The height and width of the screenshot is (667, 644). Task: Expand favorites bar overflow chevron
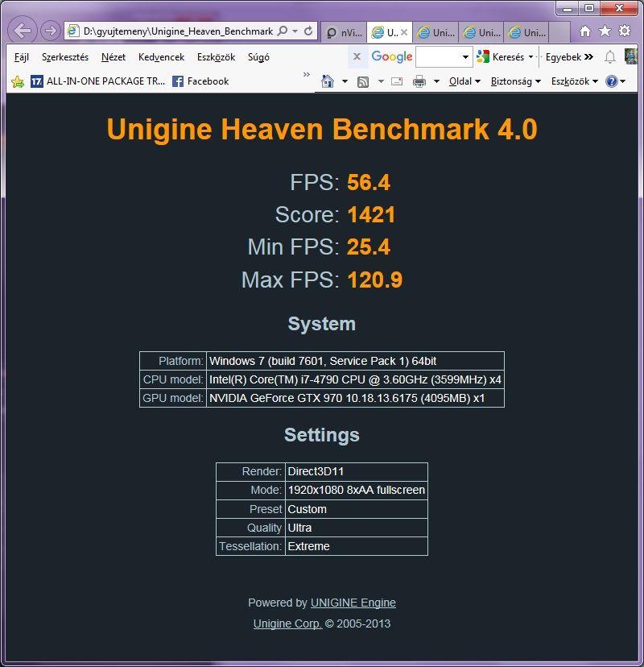pos(307,74)
